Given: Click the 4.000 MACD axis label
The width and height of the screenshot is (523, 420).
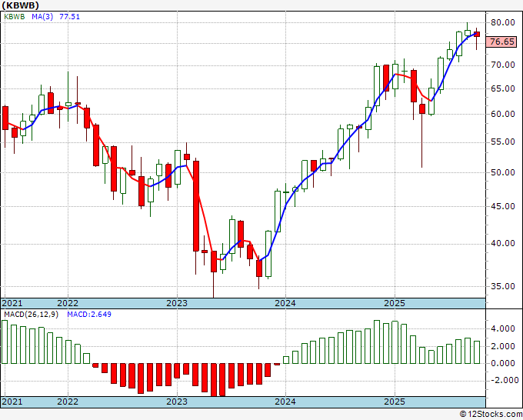Looking at the screenshot, I should click(503, 329).
